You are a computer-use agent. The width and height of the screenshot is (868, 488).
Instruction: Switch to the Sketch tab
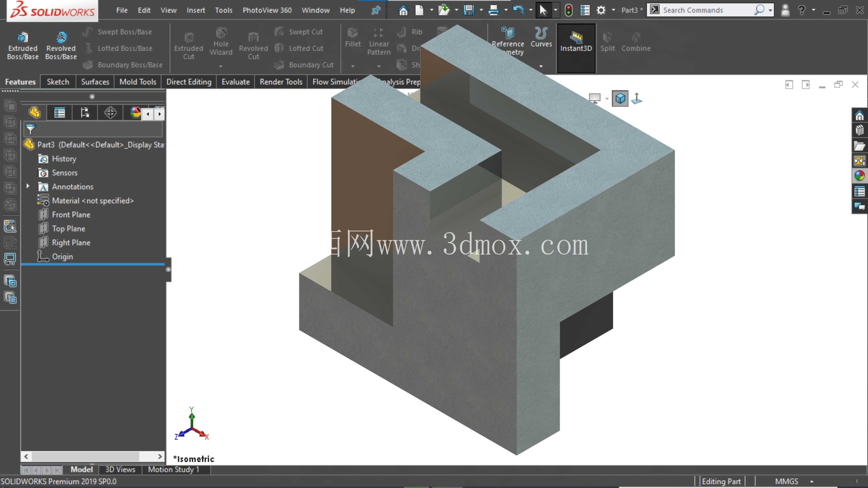point(58,82)
